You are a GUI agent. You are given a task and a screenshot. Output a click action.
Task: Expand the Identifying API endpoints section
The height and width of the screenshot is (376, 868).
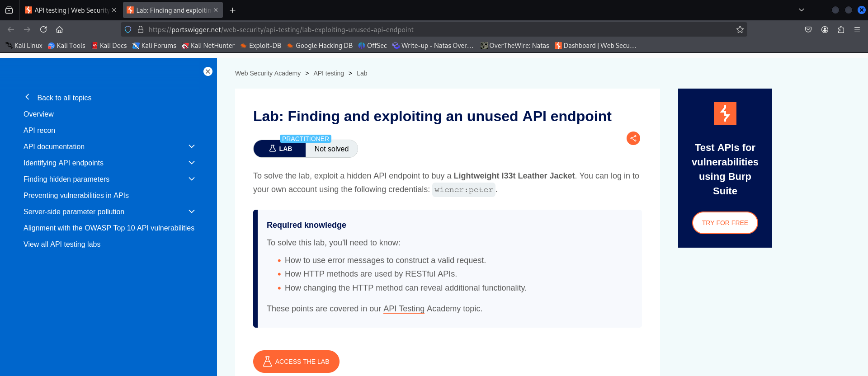(x=192, y=163)
